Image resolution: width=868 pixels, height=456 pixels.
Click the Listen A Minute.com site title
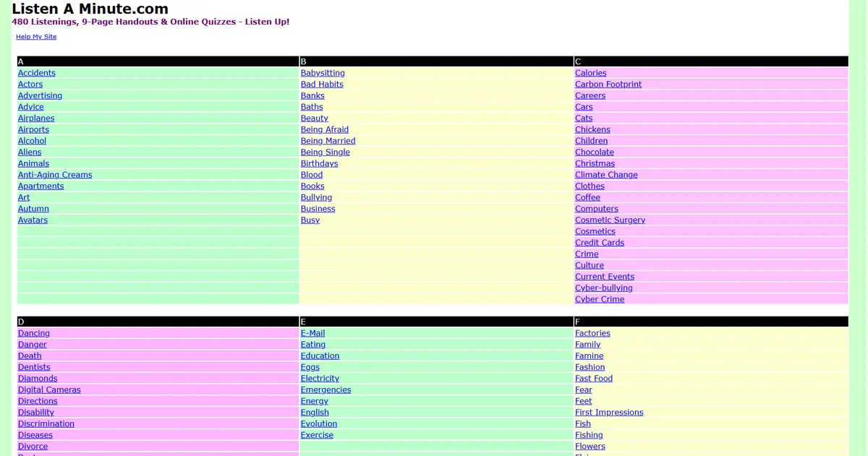coord(90,9)
